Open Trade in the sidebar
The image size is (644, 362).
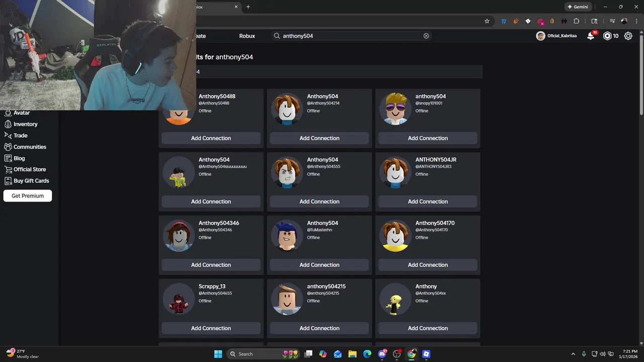(20, 136)
